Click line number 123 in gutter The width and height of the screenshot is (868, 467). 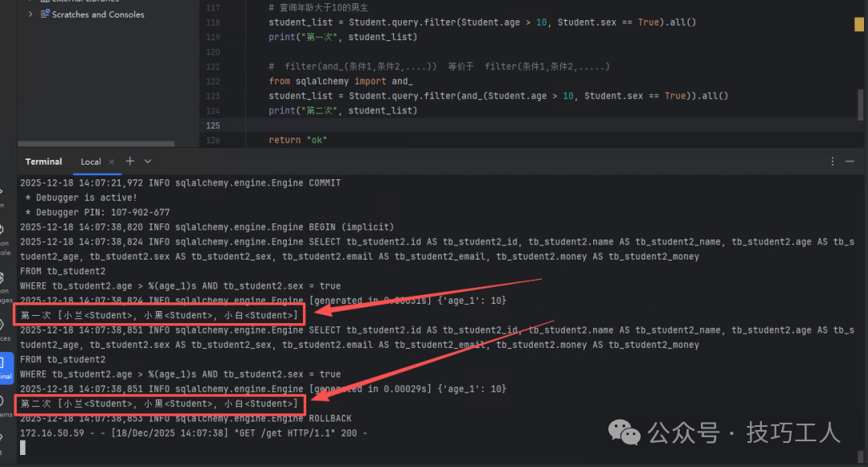point(212,96)
